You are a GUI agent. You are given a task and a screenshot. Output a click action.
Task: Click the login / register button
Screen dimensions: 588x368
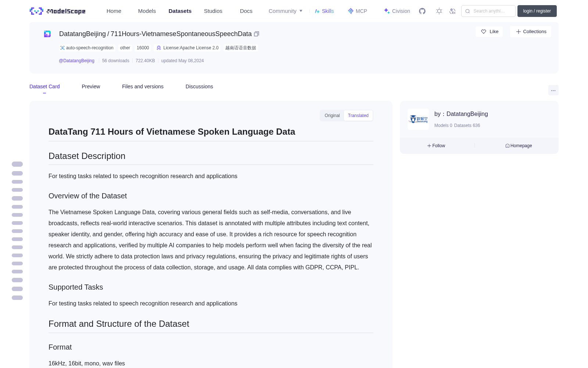click(x=537, y=11)
